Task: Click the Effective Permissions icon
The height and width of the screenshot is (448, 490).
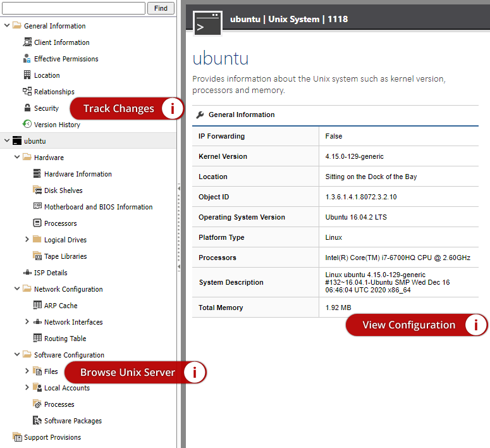Action: click(x=27, y=59)
